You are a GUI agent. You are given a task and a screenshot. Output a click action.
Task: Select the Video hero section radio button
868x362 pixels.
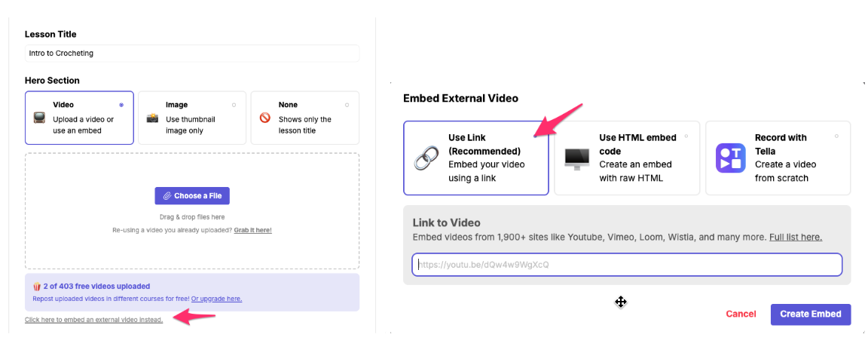point(121,105)
